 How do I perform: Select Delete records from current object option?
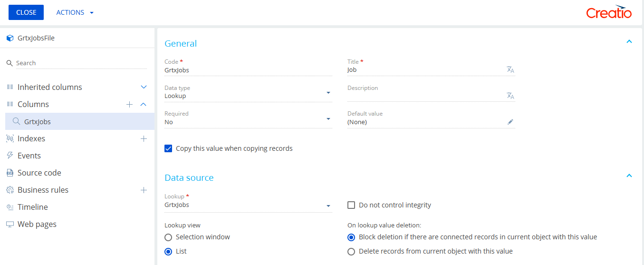[351, 251]
